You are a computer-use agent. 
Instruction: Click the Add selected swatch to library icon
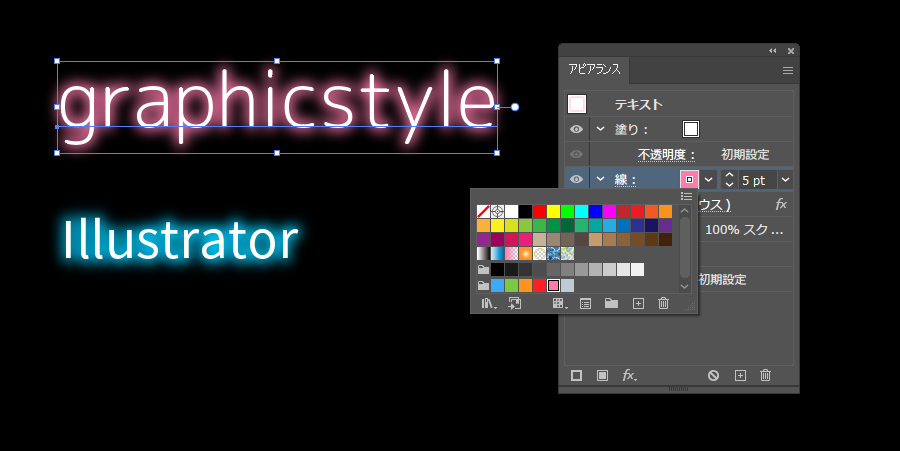[x=515, y=304]
